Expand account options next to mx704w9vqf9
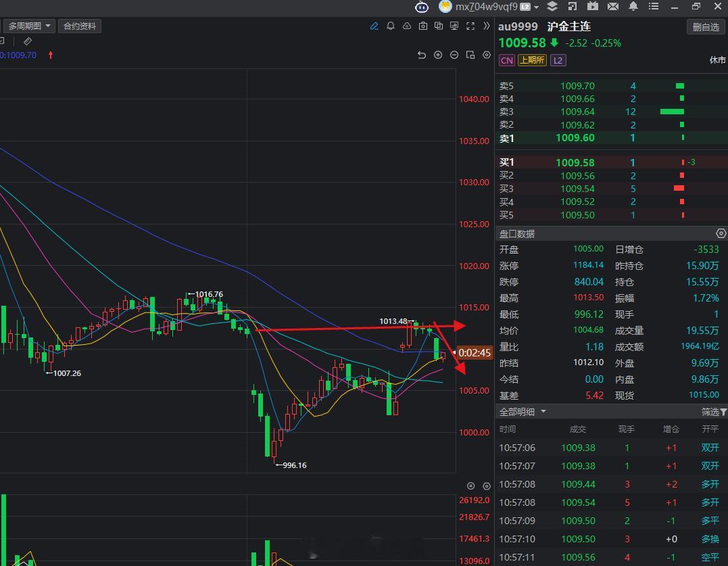 536,7
